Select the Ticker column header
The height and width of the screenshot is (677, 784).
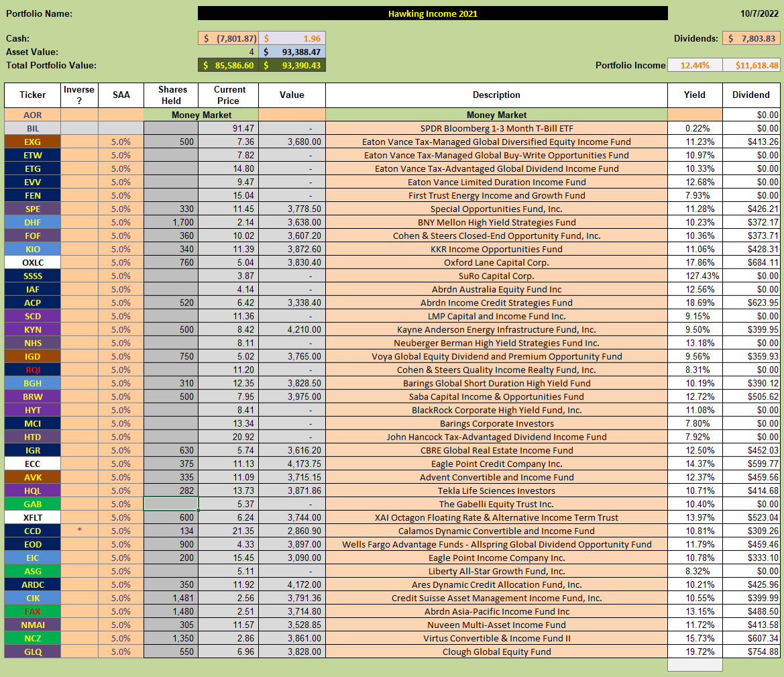click(x=32, y=95)
